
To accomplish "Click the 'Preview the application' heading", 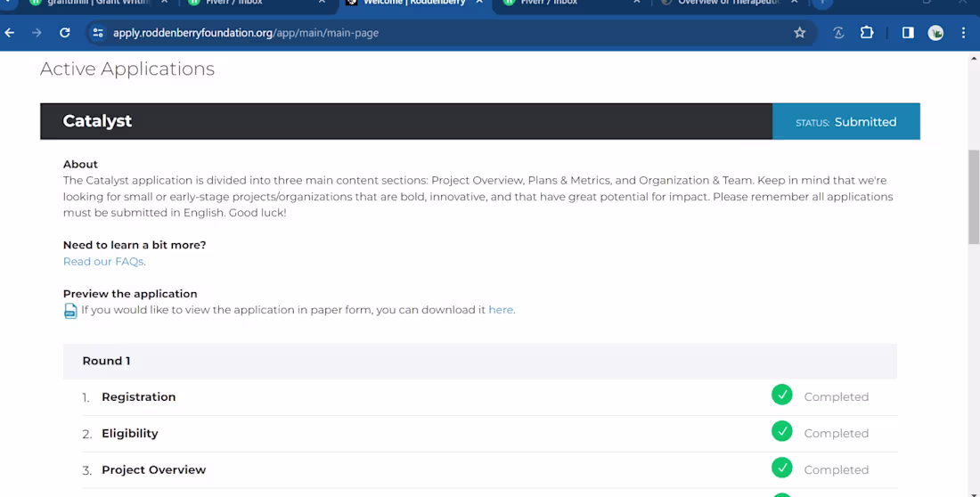I will coord(130,294).
